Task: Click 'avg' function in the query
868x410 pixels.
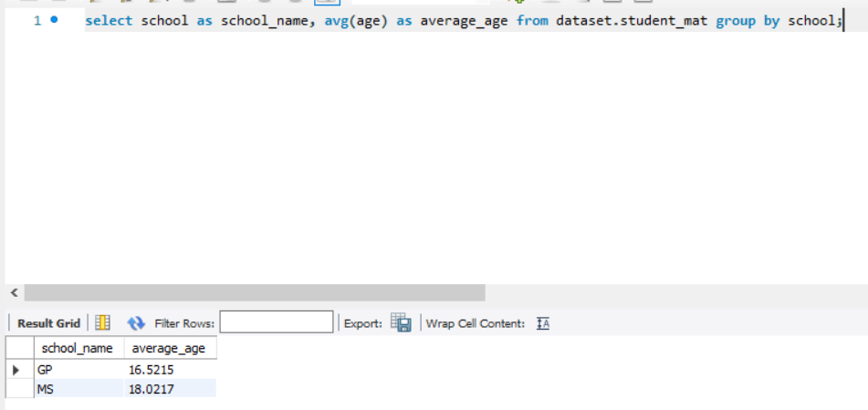Action: click(x=337, y=21)
